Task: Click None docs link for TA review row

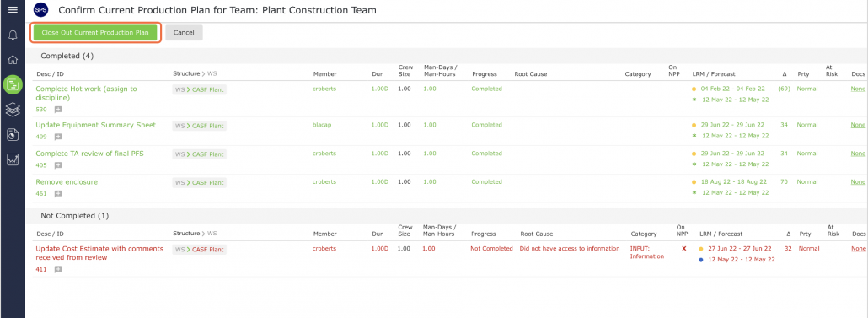Action: point(858,154)
